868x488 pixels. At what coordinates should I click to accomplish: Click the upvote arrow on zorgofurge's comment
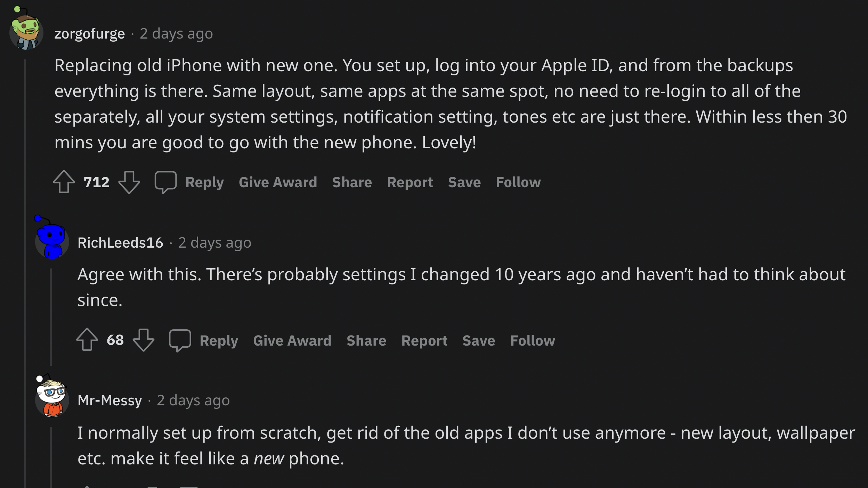pyautogui.click(x=64, y=182)
